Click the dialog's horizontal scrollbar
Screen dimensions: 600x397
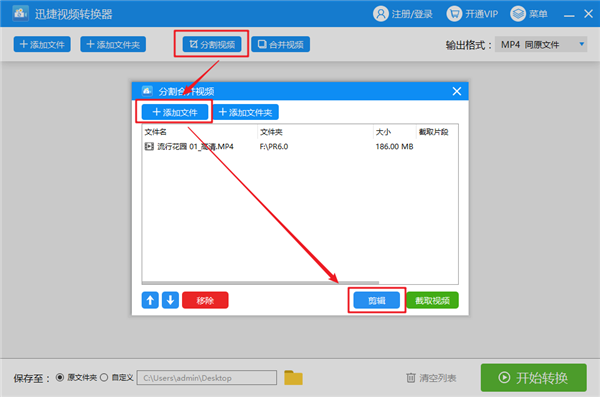point(260,283)
